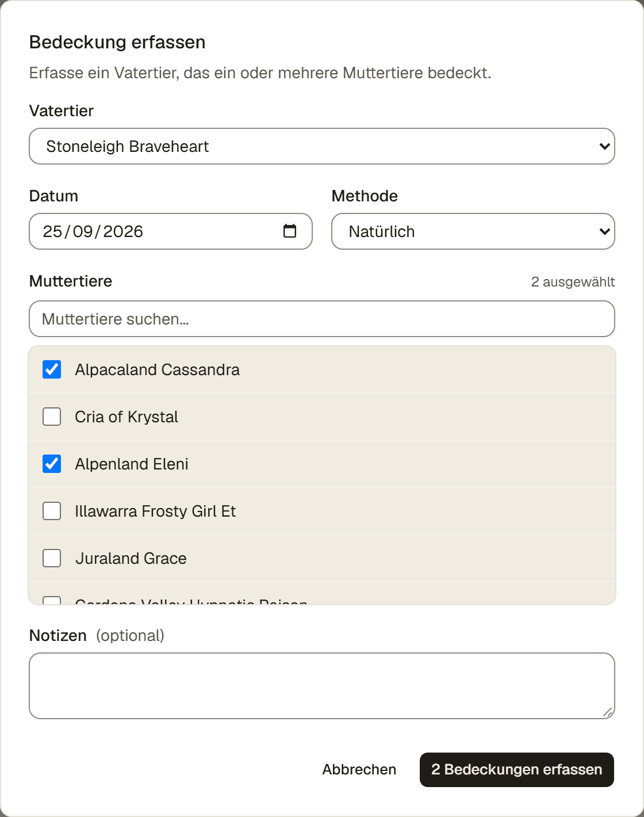The width and height of the screenshot is (644, 817).
Task: Select the Alpenland Eleni label text
Action: tap(132, 464)
